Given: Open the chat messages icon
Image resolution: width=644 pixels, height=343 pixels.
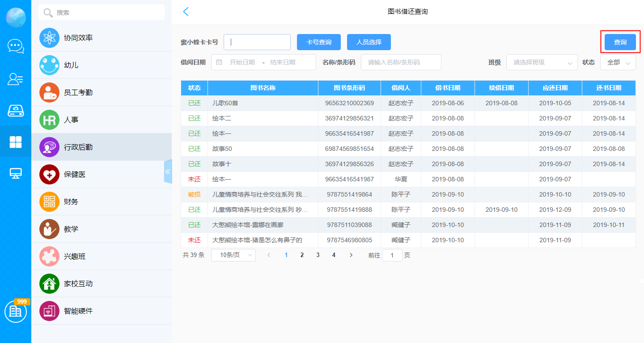Looking at the screenshot, I should coord(16,46).
